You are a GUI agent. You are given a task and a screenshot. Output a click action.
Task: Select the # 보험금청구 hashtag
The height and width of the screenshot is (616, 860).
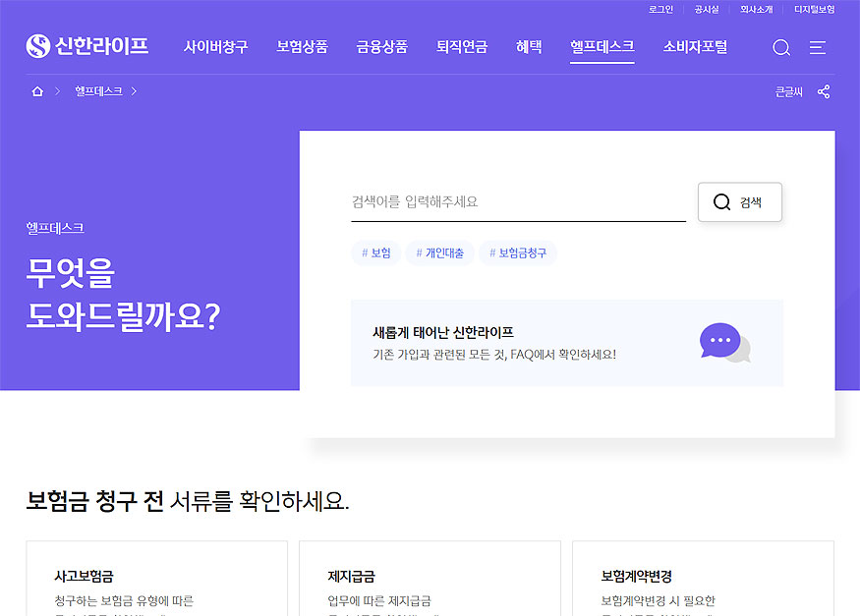(x=518, y=253)
